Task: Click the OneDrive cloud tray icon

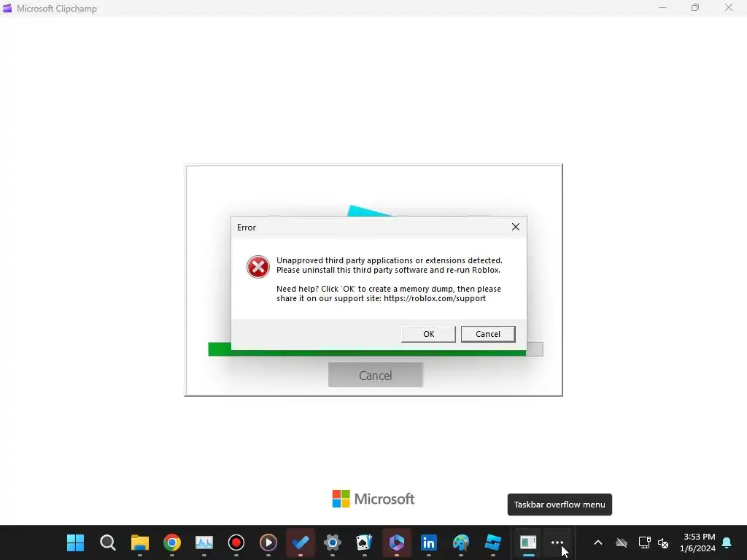Action: pos(622,542)
